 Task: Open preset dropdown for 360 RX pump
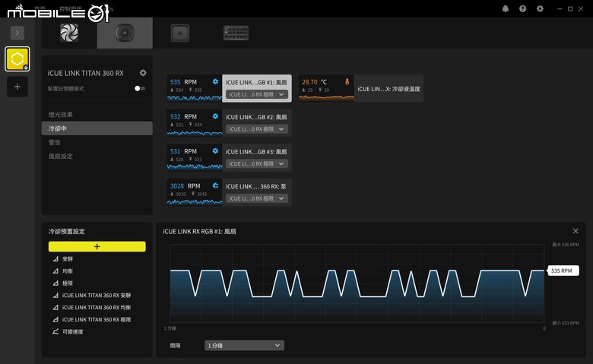(x=257, y=198)
